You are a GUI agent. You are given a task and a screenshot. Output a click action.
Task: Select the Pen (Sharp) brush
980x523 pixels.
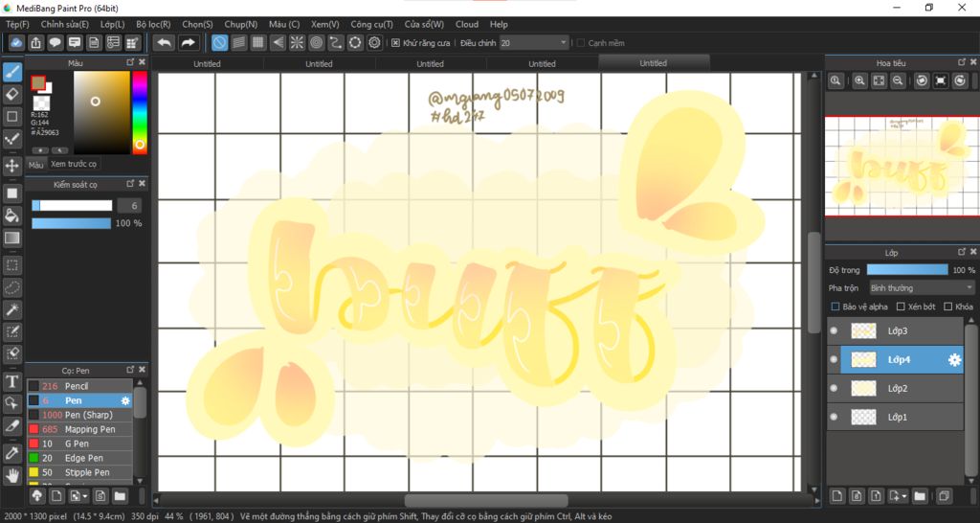point(79,415)
